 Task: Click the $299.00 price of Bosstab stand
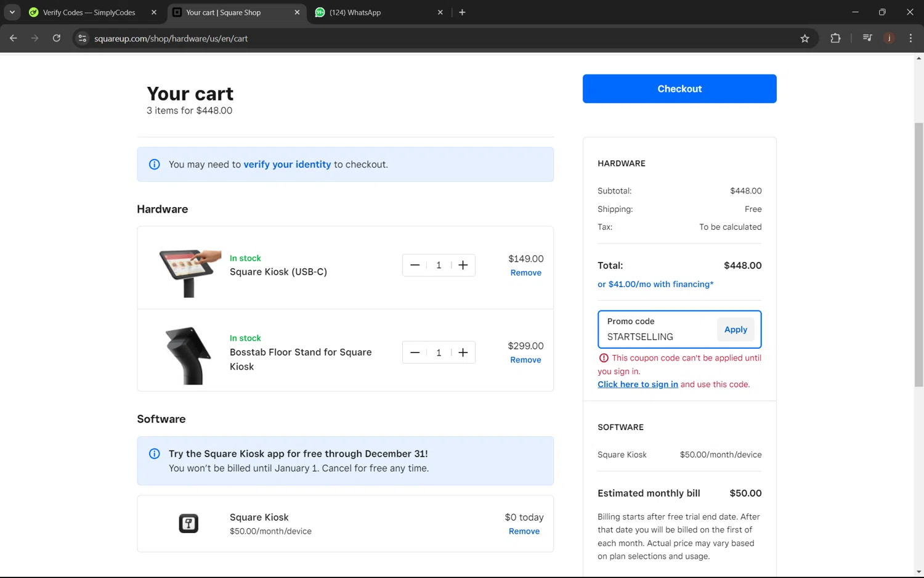tap(525, 346)
